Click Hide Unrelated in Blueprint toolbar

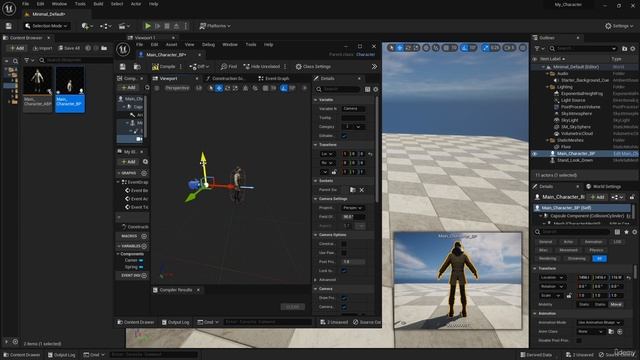click(x=262, y=67)
